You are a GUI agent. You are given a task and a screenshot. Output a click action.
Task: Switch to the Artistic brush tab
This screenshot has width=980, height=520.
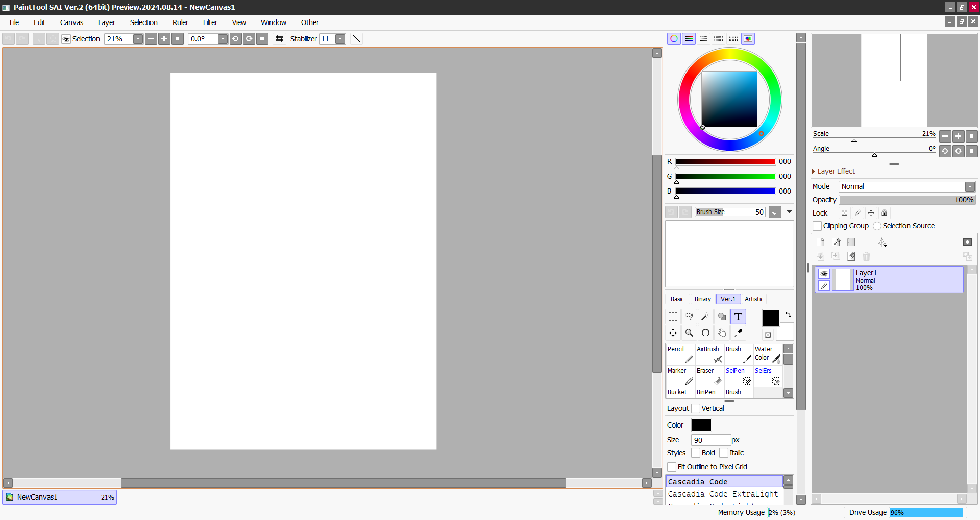point(754,299)
